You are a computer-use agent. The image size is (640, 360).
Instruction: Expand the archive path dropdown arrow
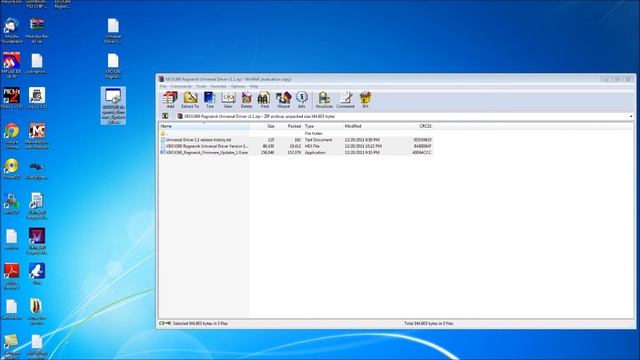click(x=631, y=116)
